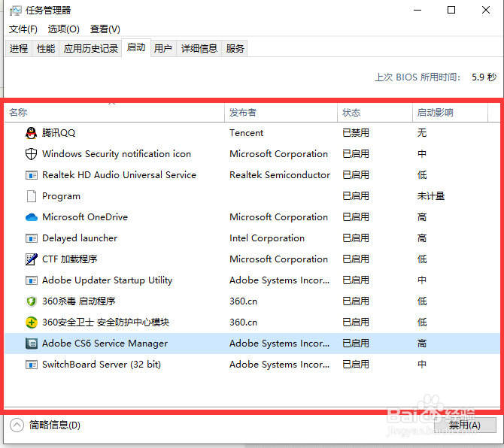Open the 详细信息 tab
The height and width of the screenshot is (448, 504).
pyautogui.click(x=199, y=48)
